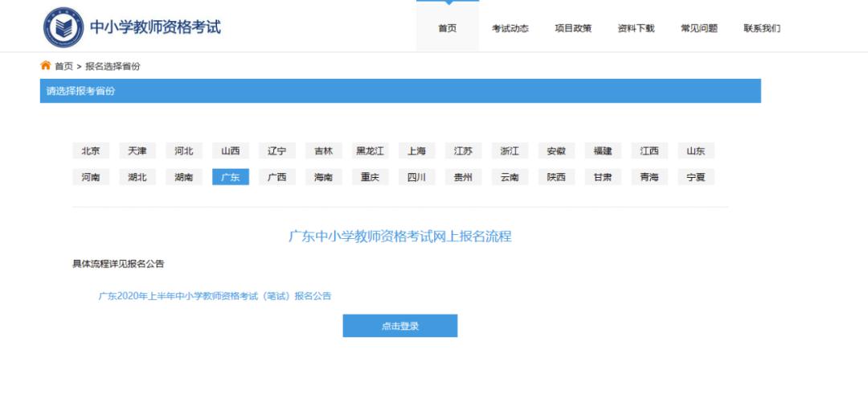Open the 广东2020年上半年 报名公告 link
Screen dimensions: 868x416
point(215,296)
